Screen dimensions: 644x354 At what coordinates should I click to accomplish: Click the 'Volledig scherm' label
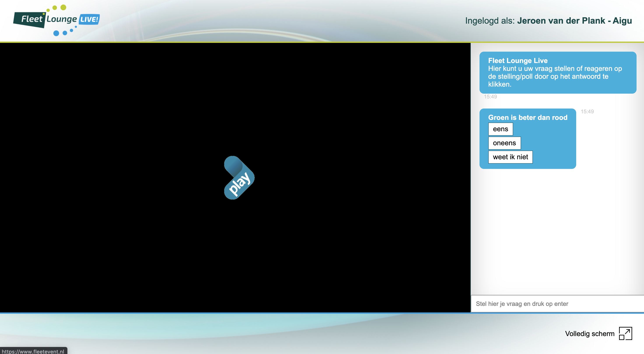coord(590,333)
